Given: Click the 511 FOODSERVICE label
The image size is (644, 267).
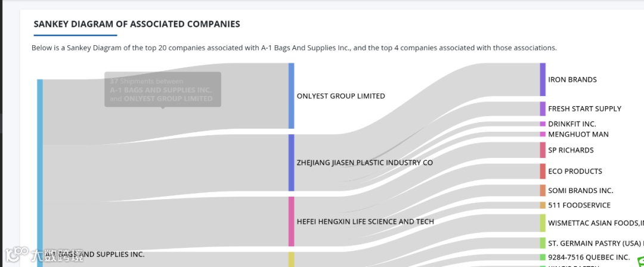Looking at the screenshot, I should click(579, 205).
